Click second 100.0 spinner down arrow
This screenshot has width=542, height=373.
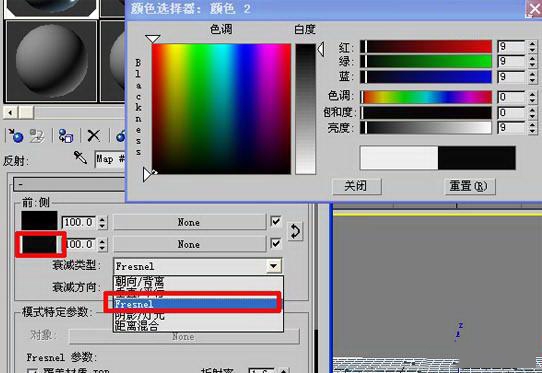(102, 248)
